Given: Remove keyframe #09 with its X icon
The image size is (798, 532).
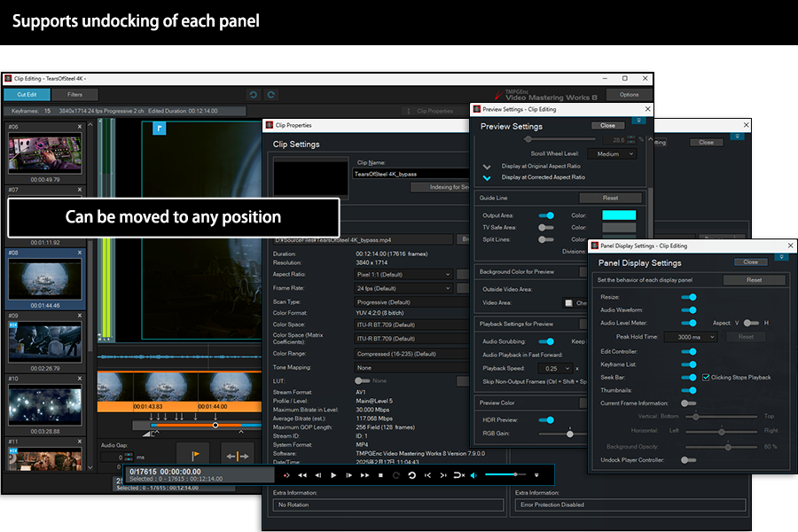Looking at the screenshot, I should pyautogui.click(x=80, y=316).
